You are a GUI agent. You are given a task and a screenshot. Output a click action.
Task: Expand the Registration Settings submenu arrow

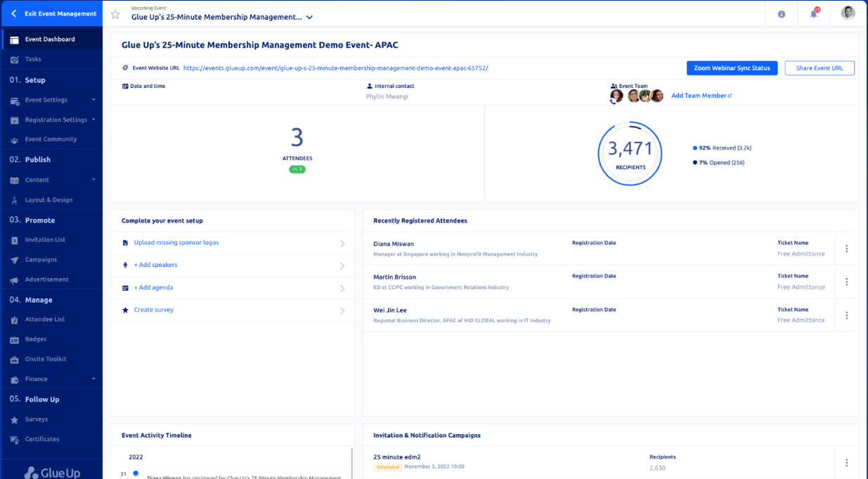point(93,119)
